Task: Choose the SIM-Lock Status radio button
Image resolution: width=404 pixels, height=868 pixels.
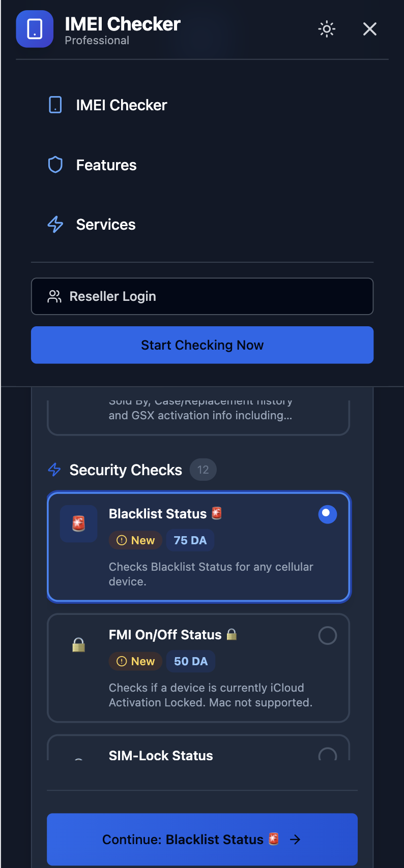Action: pyautogui.click(x=328, y=756)
